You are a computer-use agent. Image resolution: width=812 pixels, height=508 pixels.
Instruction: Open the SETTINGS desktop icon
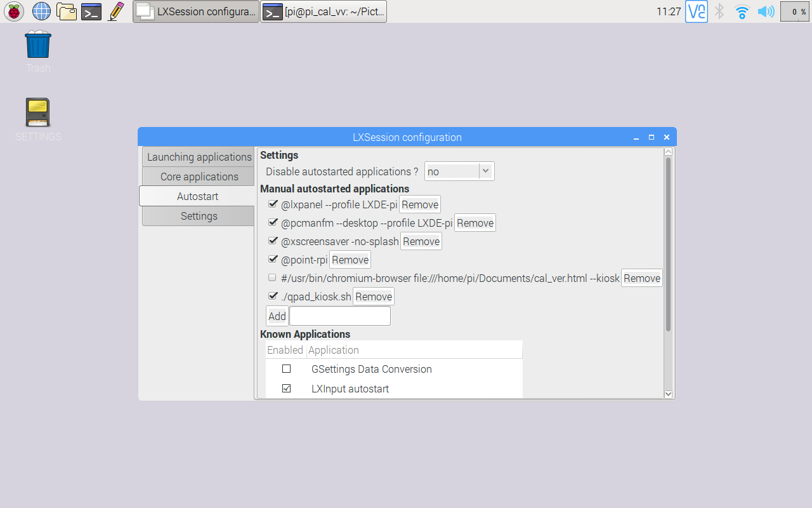coord(37,111)
